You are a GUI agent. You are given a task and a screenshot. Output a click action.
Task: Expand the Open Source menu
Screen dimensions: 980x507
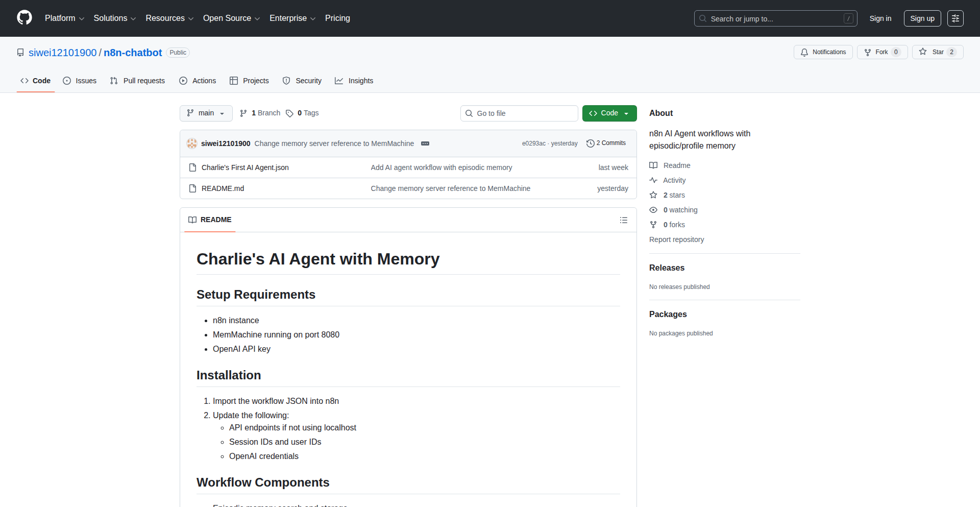pyautogui.click(x=231, y=18)
